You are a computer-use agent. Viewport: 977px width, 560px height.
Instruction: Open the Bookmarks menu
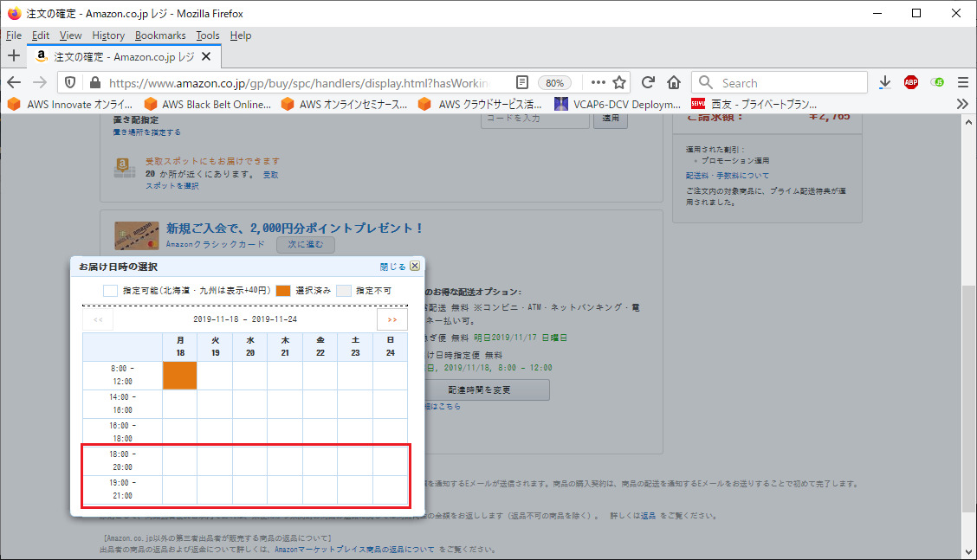(x=160, y=35)
